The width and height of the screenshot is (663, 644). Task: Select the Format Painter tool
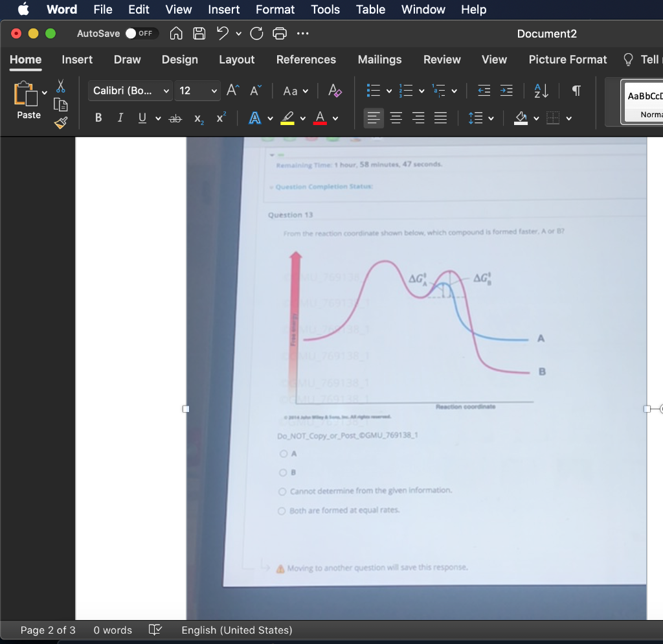click(60, 123)
